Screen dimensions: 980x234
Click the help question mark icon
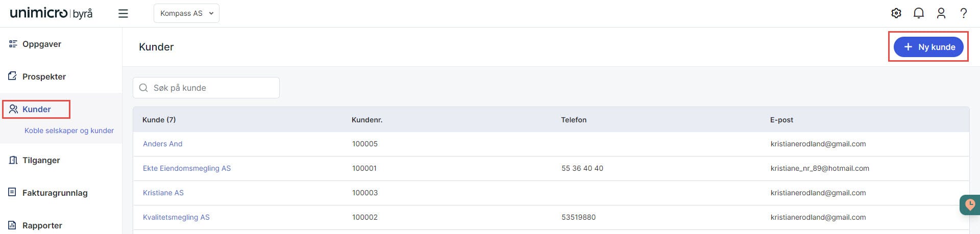[963, 13]
